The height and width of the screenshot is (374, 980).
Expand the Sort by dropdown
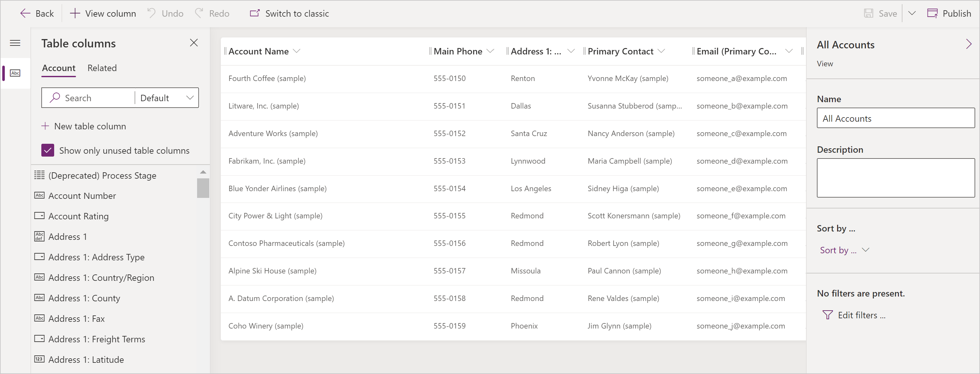845,250
